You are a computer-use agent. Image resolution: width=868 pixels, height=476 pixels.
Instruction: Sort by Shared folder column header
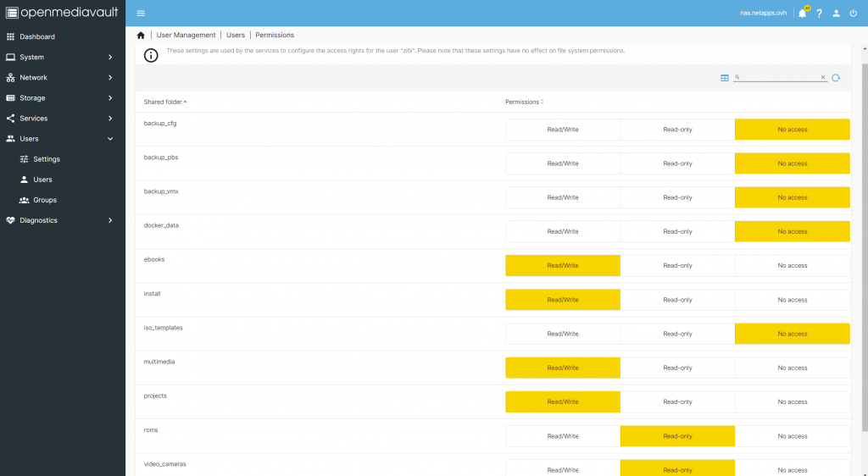pos(164,102)
